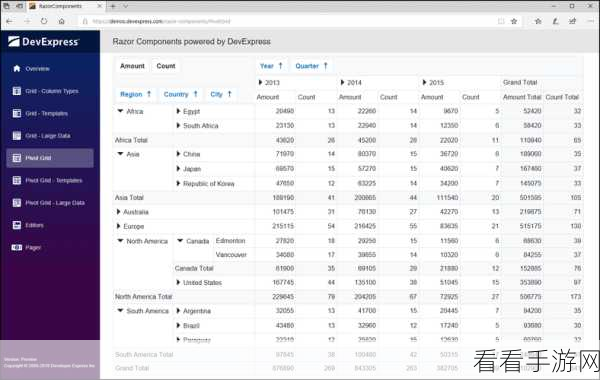This screenshot has height=380, width=600.
Task: Click the Africa Total row label
Action: [x=131, y=140]
